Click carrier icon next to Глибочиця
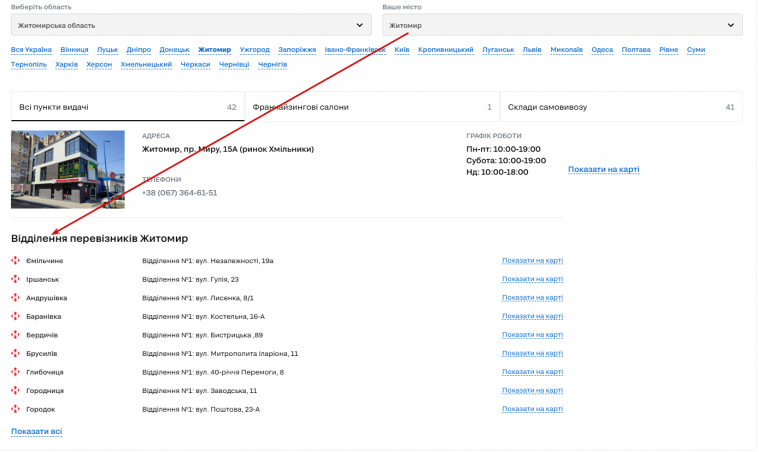 16,372
